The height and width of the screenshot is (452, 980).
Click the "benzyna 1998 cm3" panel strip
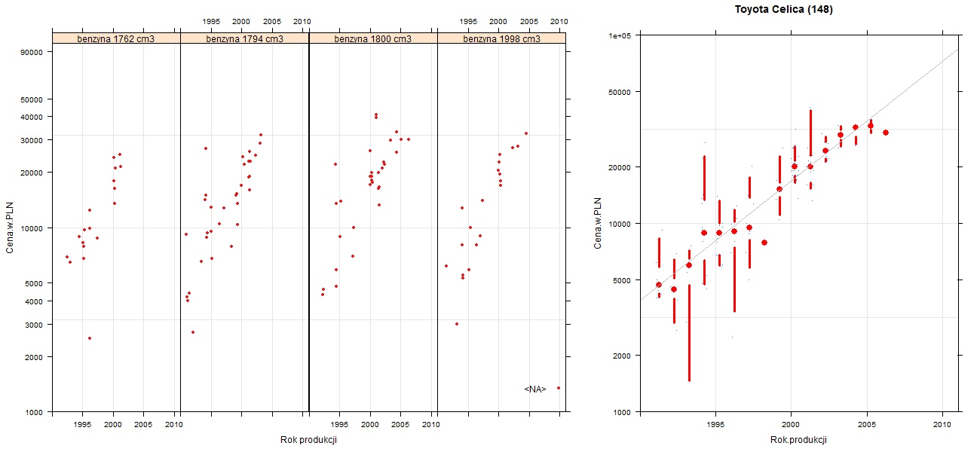click(x=502, y=38)
